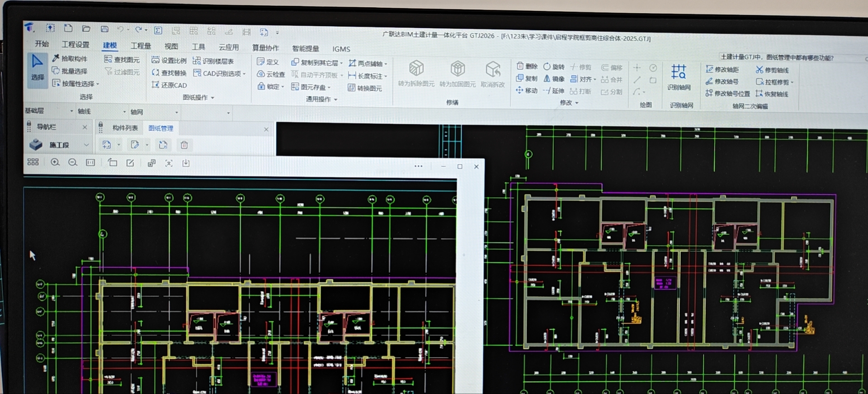Open the 工程设置 ribbon tab
This screenshot has height=394, width=868.
(75, 44)
